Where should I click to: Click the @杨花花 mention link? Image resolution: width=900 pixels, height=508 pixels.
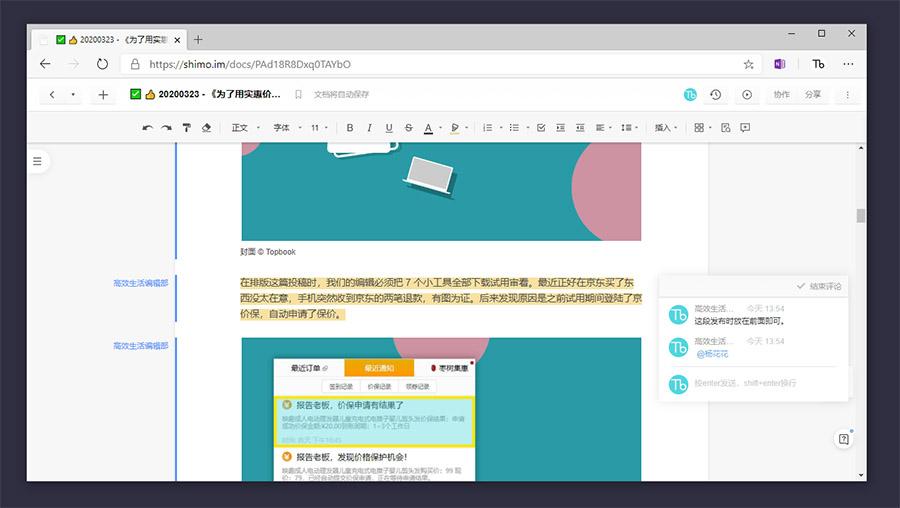pyautogui.click(x=712, y=354)
